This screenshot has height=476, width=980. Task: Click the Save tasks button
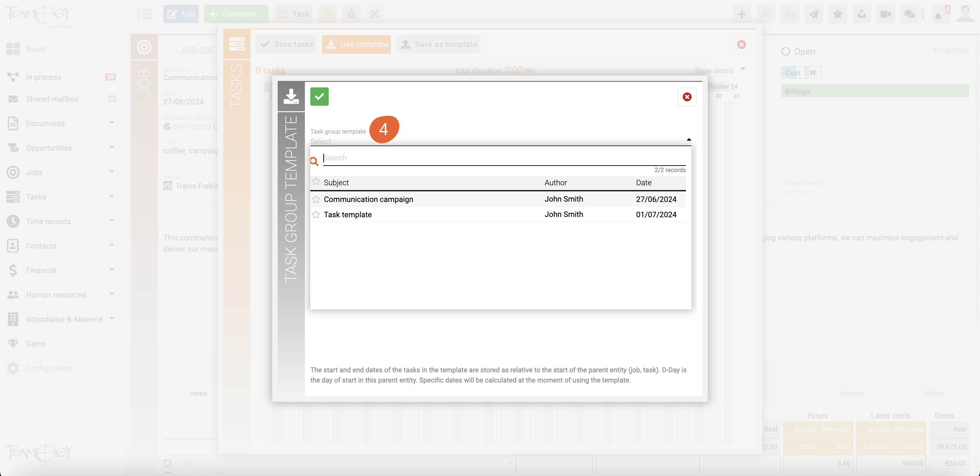pyautogui.click(x=287, y=45)
